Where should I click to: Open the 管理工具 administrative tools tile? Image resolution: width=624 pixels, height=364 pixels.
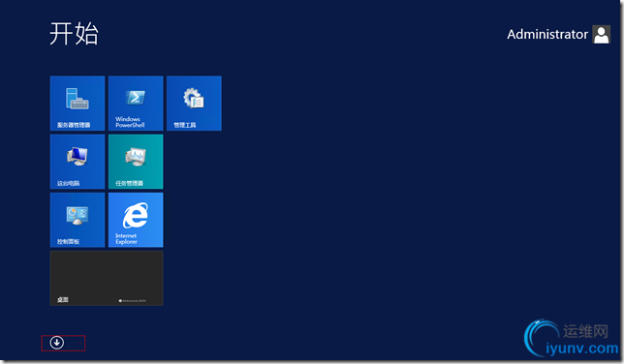[194, 103]
